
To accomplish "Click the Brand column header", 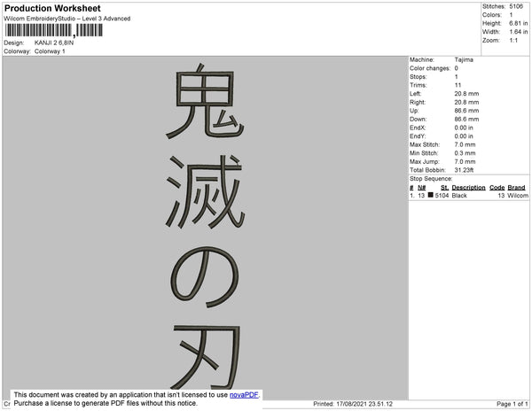I will (x=516, y=188).
